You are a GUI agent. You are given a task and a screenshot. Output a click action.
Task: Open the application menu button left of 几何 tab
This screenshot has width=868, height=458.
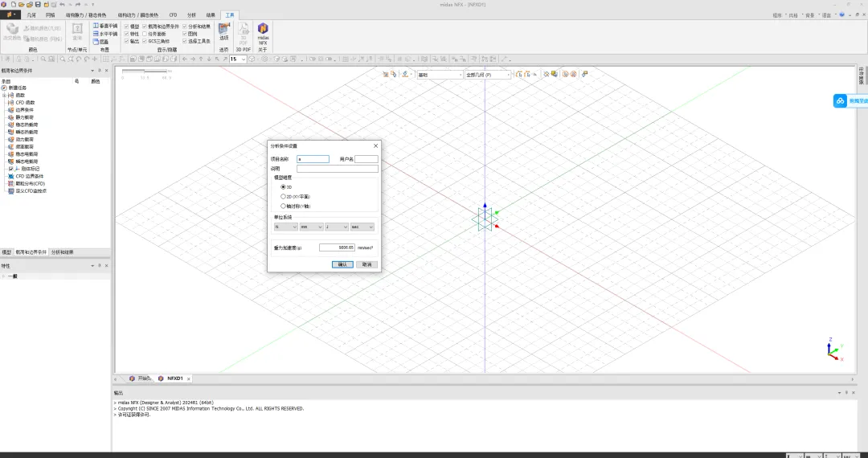pos(10,15)
